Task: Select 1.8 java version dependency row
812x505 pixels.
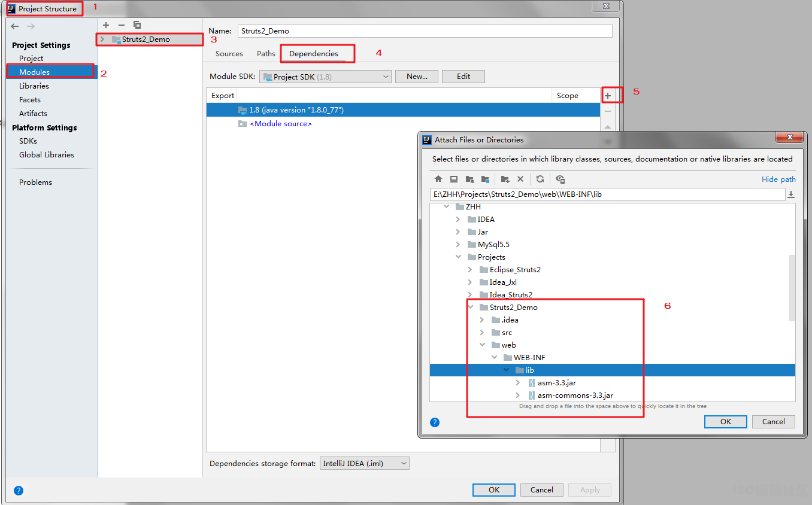Action: click(x=403, y=110)
